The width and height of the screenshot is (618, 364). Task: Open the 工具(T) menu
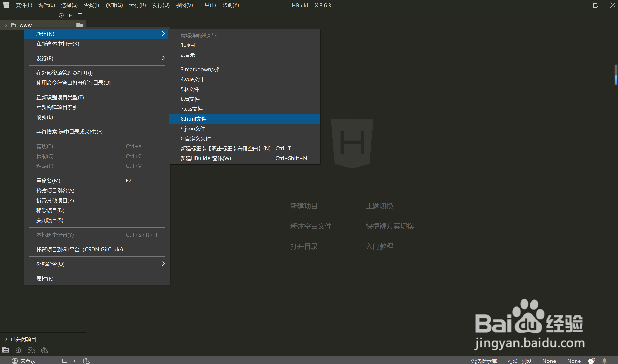[x=208, y=5]
